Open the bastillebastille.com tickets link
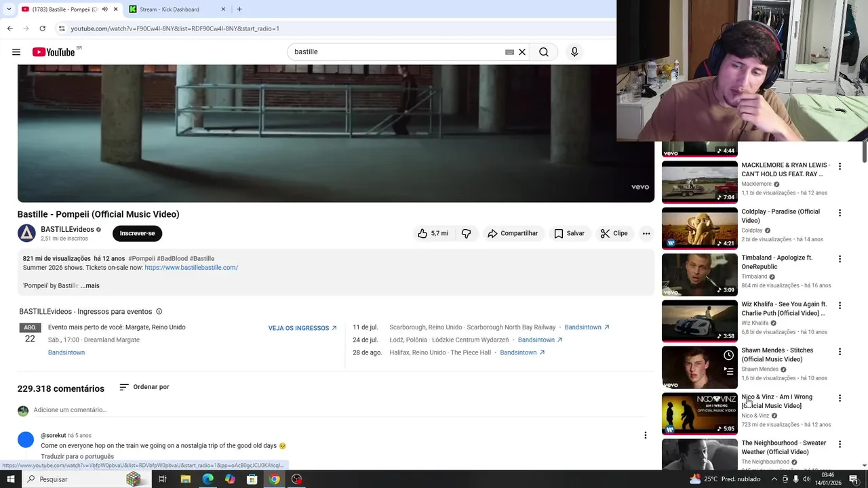 tap(191, 267)
